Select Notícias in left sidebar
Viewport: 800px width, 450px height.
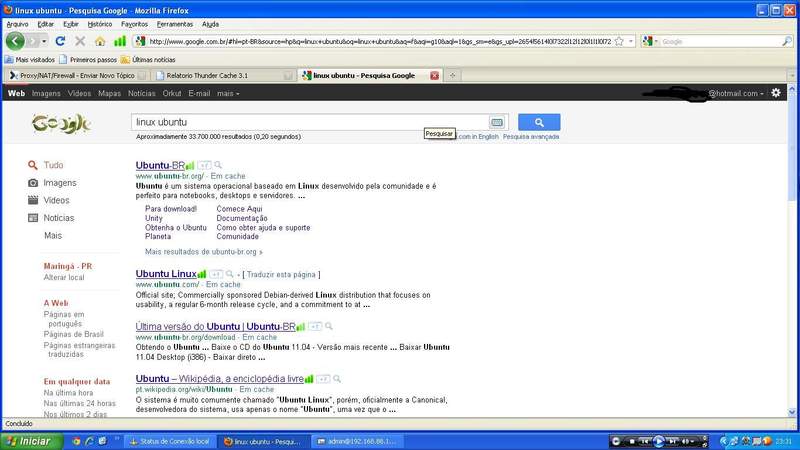coord(59,218)
